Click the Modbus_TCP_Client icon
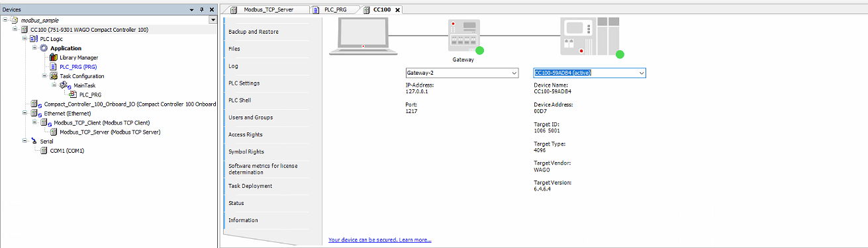 46,122
